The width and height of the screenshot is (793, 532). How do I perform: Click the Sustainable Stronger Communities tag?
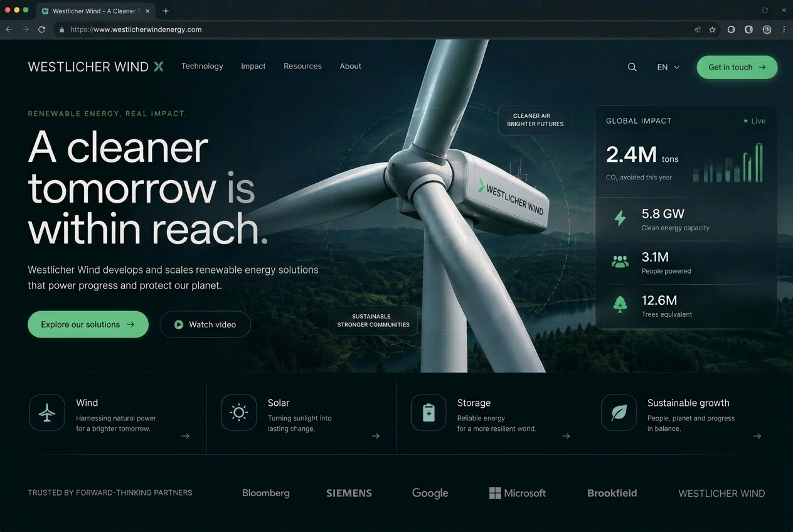click(373, 321)
